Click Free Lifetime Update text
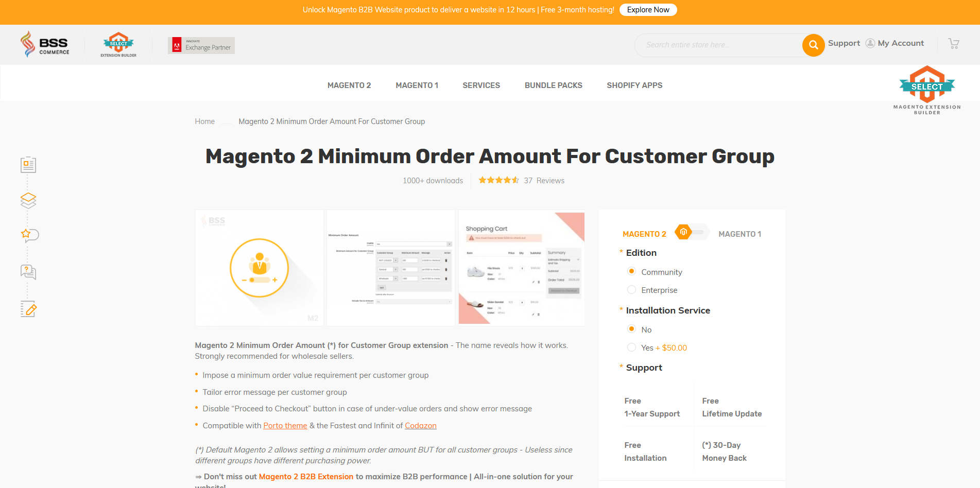Screen dimensions: 980x488 (x=732, y=407)
